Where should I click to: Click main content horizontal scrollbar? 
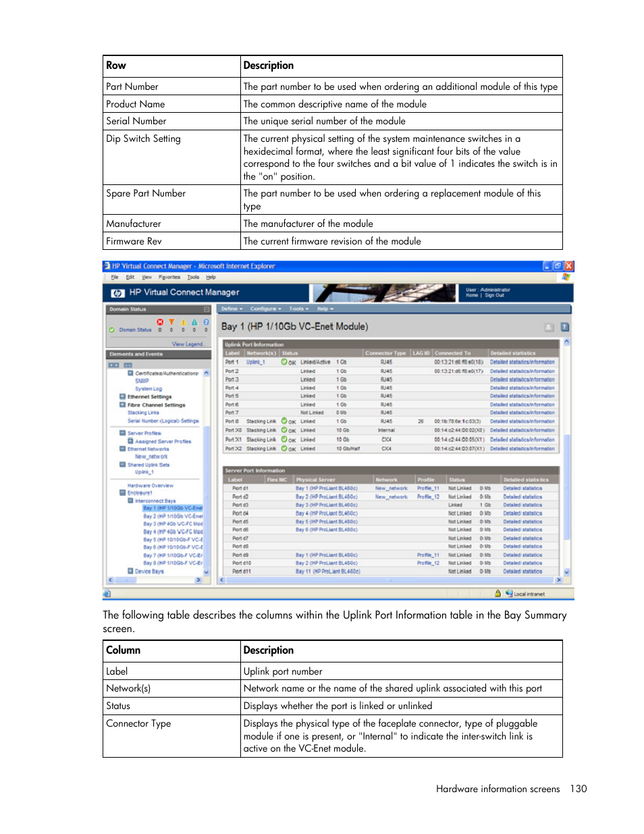(390, 580)
